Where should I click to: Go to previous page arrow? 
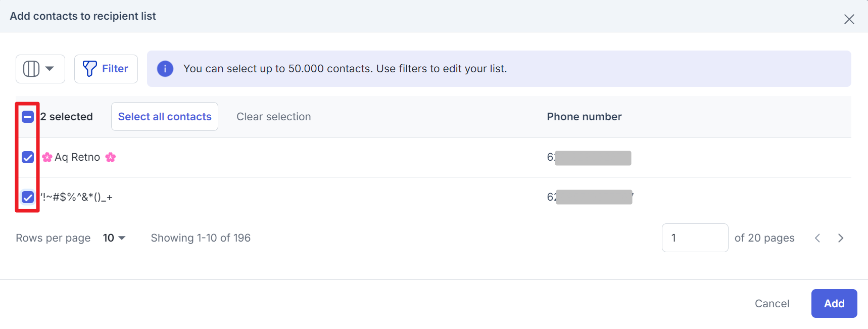click(817, 238)
